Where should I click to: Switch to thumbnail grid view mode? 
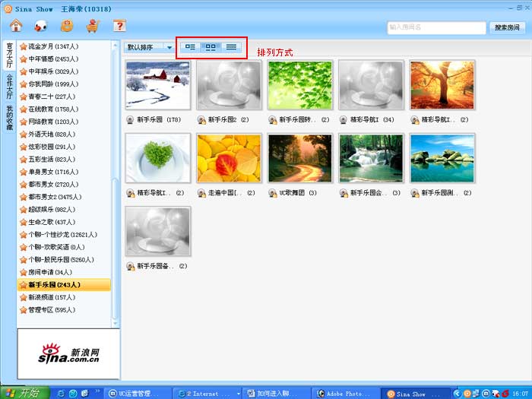click(211, 47)
